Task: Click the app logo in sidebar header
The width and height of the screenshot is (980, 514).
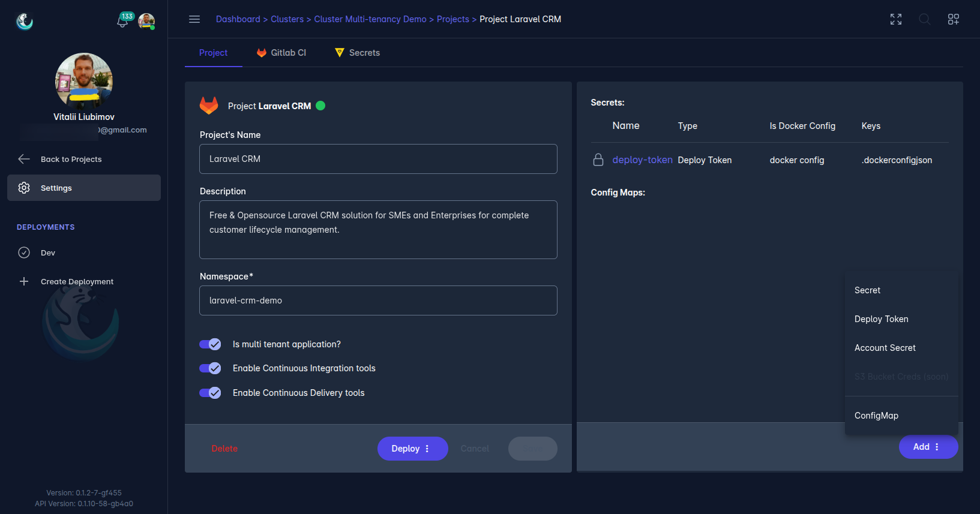Action: tap(25, 22)
